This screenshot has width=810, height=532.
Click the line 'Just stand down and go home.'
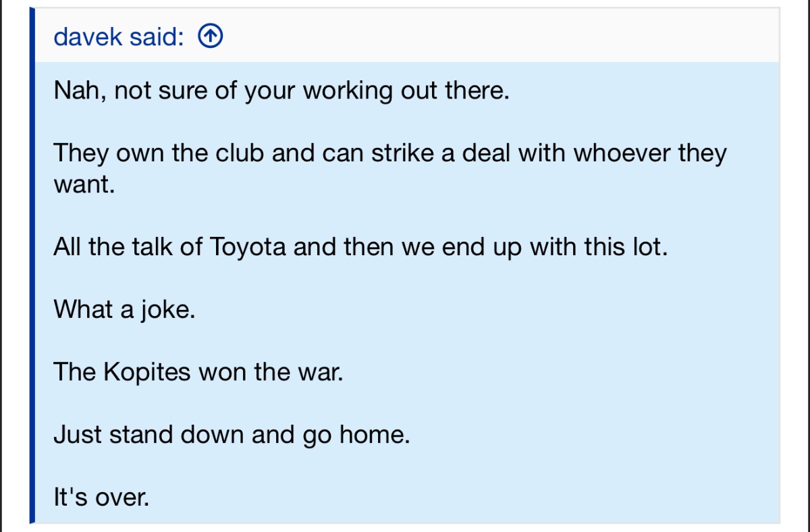(x=232, y=435)
